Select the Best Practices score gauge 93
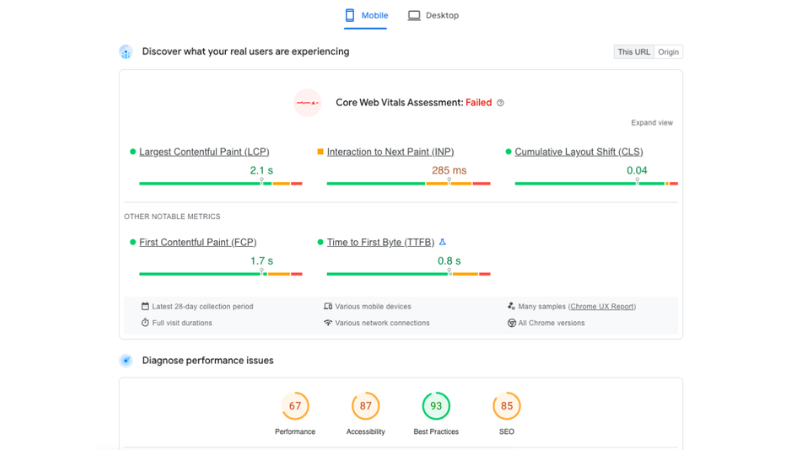800x450 pixels. tap(436, 406)
